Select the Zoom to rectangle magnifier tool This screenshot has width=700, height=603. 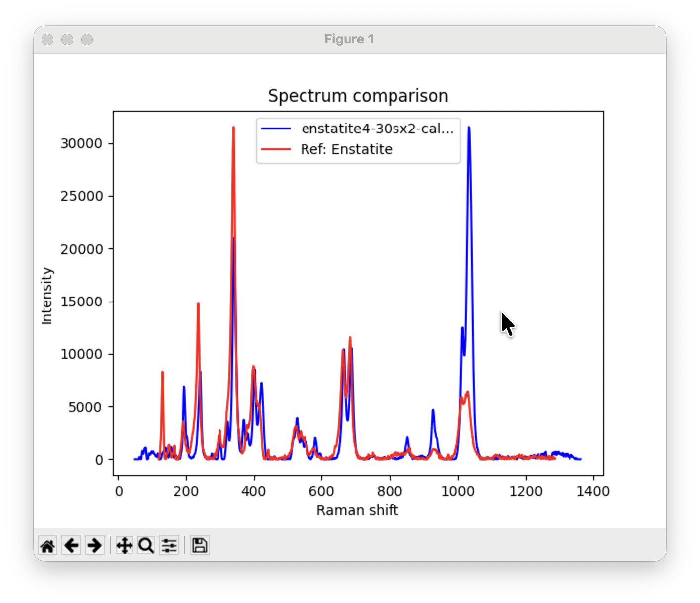146,545
